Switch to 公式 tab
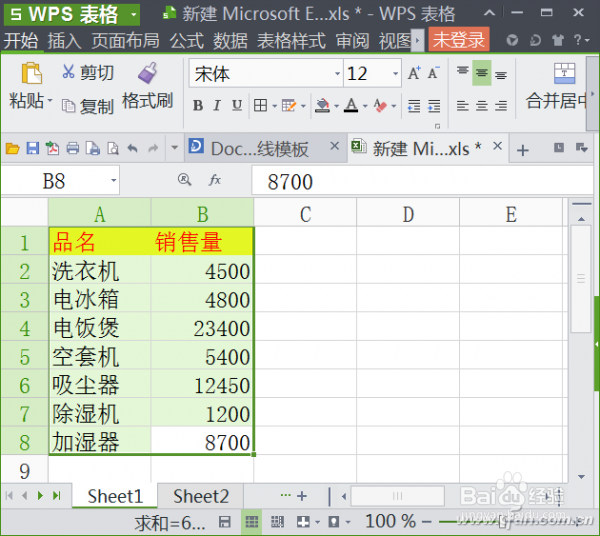This screenshot has width=600, height=536. click(187, 40)
